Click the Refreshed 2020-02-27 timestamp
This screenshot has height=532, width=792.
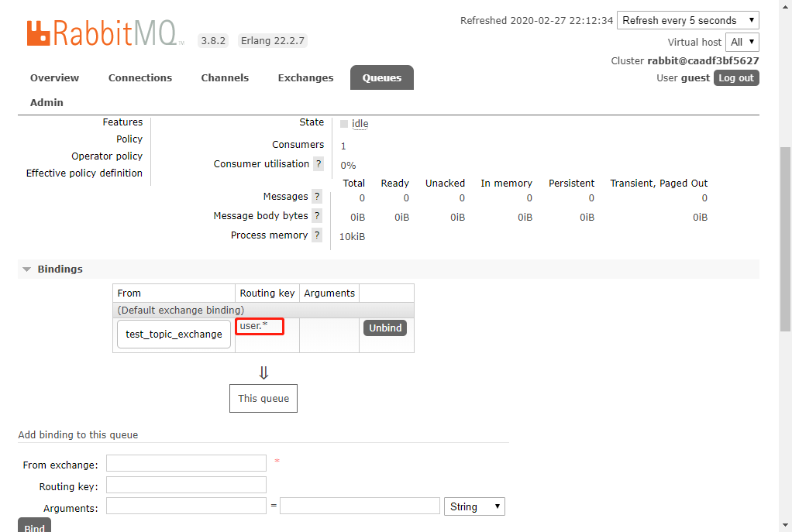(536, 21)
